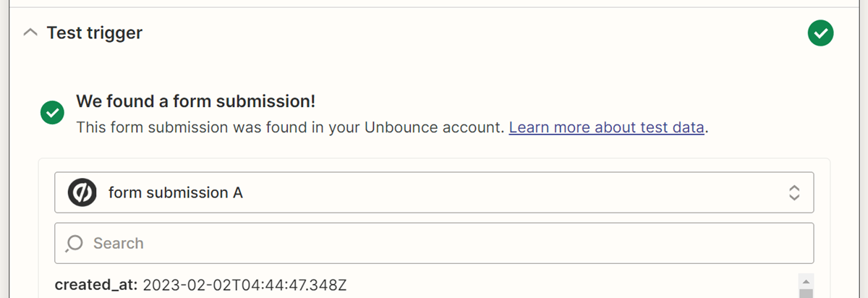Click the "We found a form submission!" heading
This screenshot has width=868, height=298.
click(x=195, y=101)
